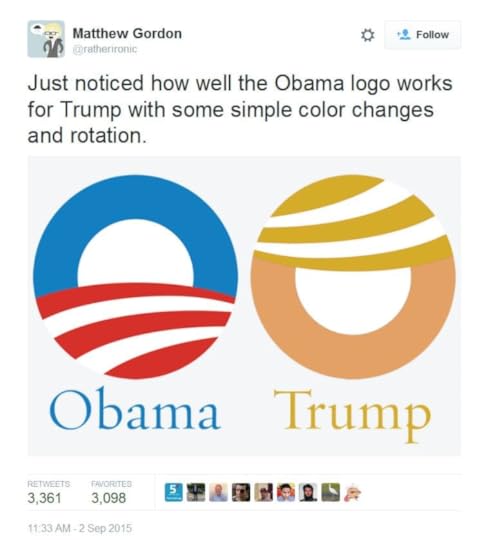Viewport: 488px width, 540px height.
Task: Open the golden Trump logo image
Action: click(x=353, y=277)
